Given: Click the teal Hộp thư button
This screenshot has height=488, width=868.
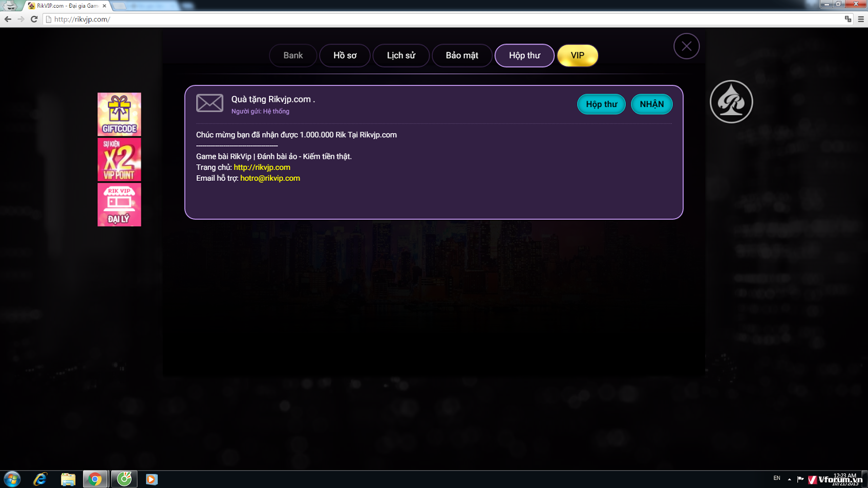Looking at the screenshot, I should [x=601, y=104].
